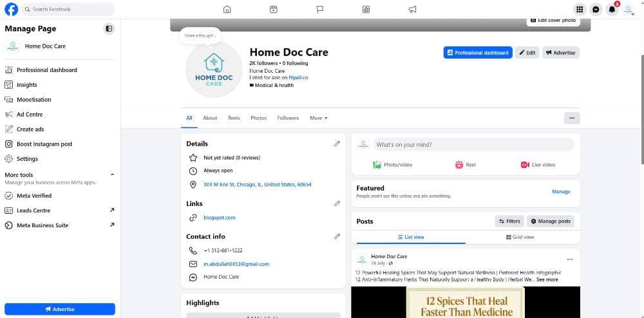644x318 pixels.
Task: Click the m.abdullah0453@gmail.com email link
Action: coord(236,264)
